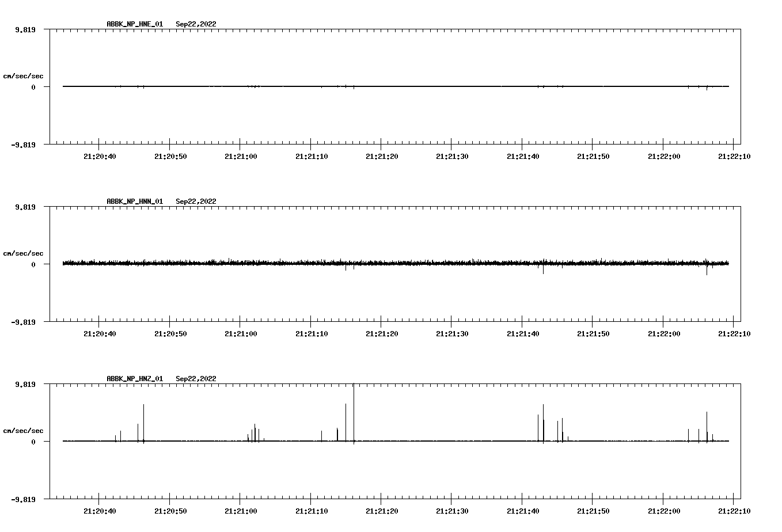
Task: Click the 21:21:20 time label under the HNE plot
Action: 382,156
